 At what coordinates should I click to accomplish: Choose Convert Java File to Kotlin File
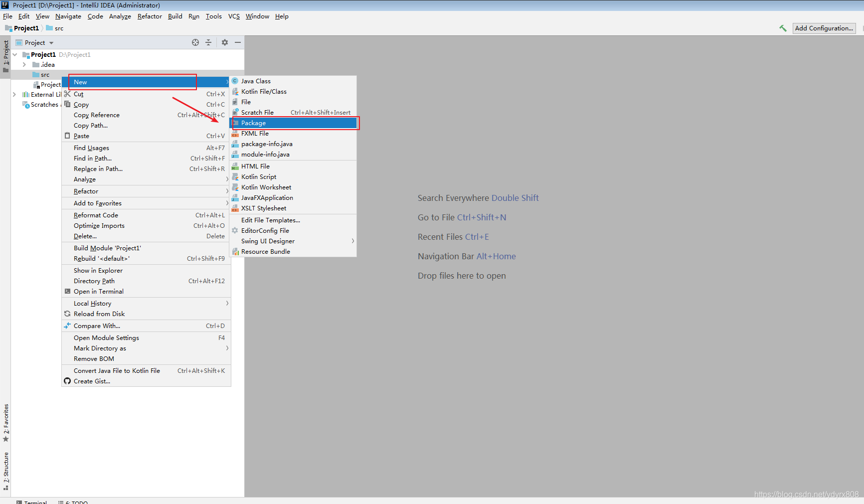pos(146,370)
